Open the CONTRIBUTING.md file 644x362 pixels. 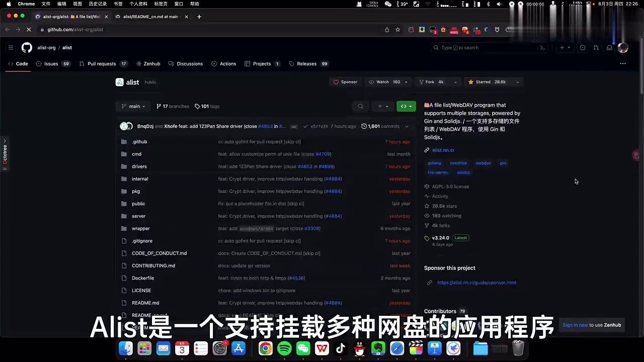pos(153,265)
